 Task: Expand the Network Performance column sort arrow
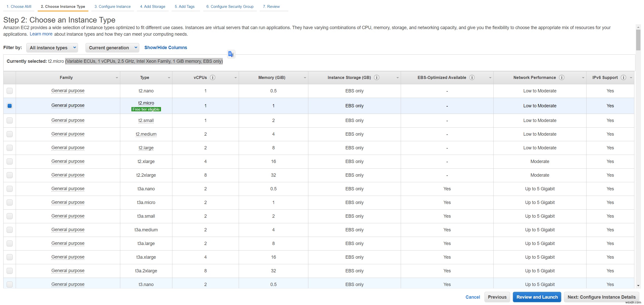coord(583,78)
